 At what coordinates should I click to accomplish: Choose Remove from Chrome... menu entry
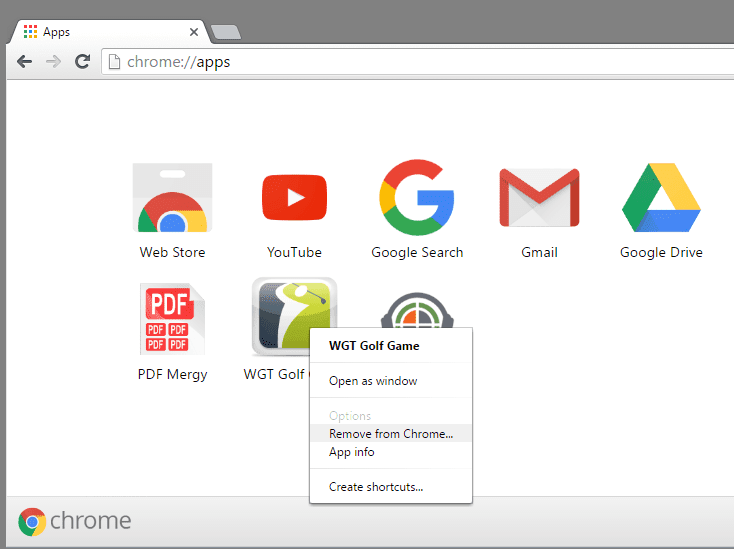tap(391, 434)
